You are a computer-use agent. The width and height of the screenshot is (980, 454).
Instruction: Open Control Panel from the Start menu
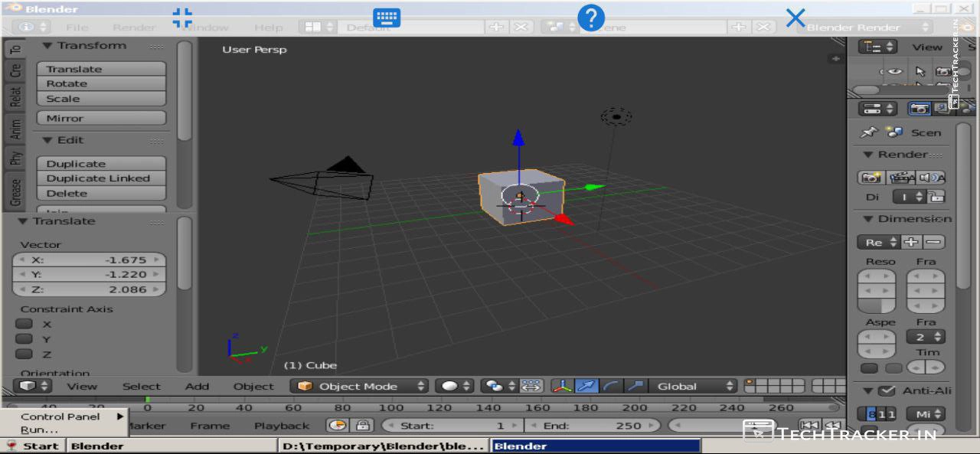[61, 416]
